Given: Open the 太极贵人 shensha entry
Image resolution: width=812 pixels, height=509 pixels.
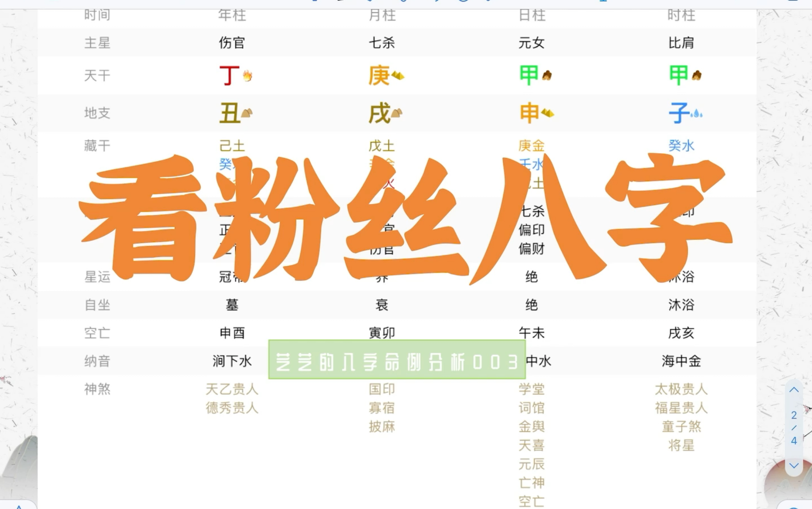Looking at the screenshot, I should (681, 389).
